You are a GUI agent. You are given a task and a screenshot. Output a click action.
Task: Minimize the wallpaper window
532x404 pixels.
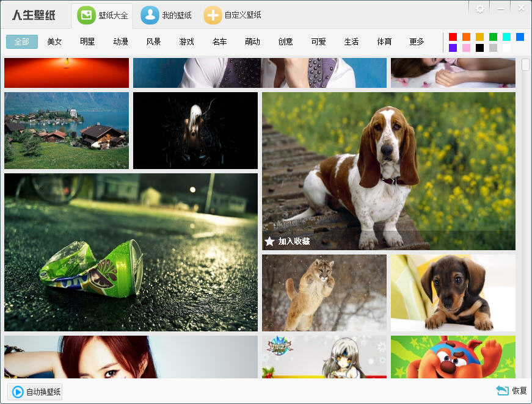[x=501, y=9]
